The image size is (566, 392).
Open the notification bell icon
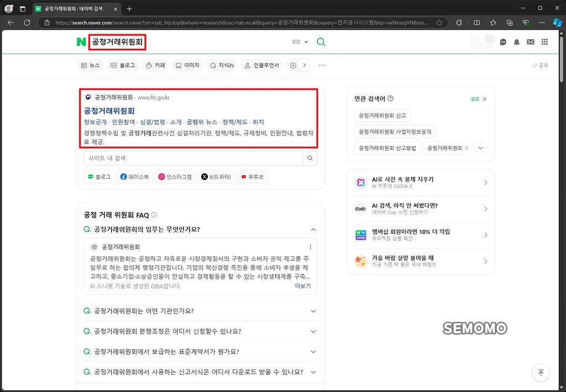517,42
